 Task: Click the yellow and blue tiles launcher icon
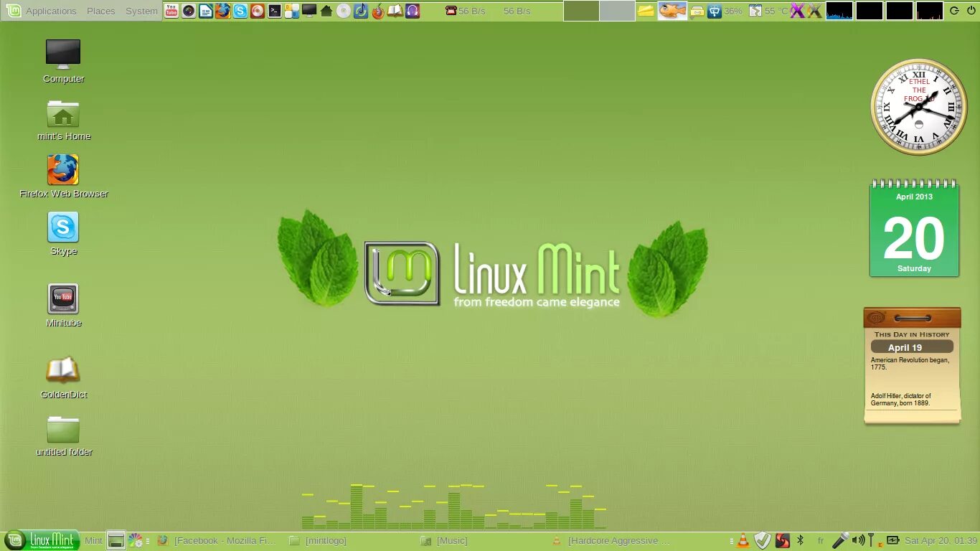292,11
